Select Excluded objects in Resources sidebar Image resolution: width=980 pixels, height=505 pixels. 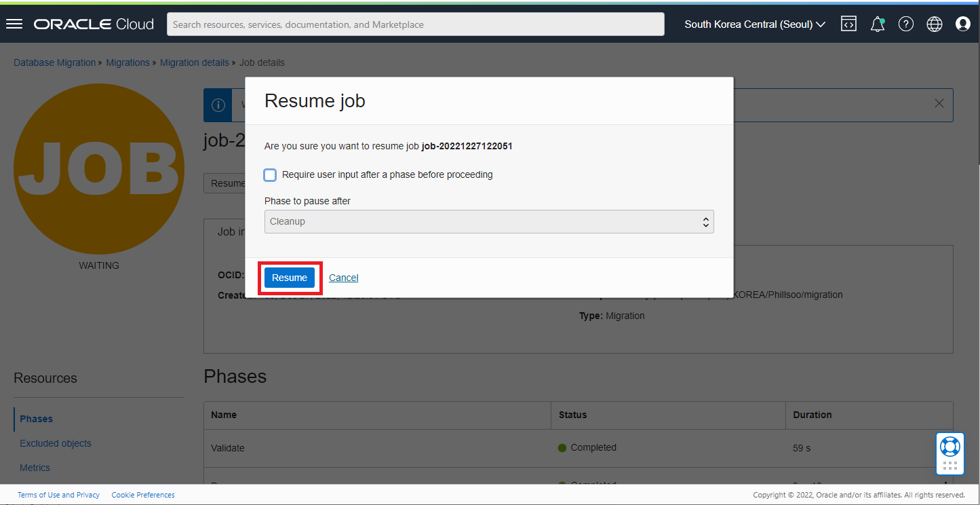[56, 443]
